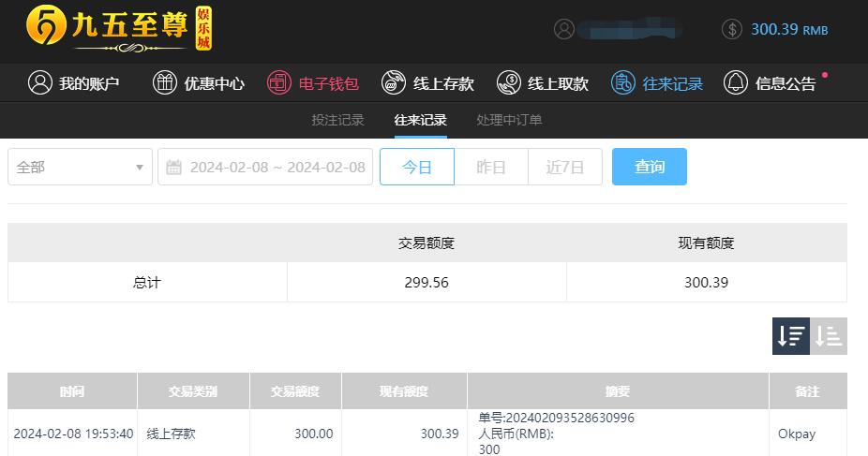The width and height of the screenshot is (868, 456).
Task: Switch to the 处理中订单 tab
Action: 509,120
